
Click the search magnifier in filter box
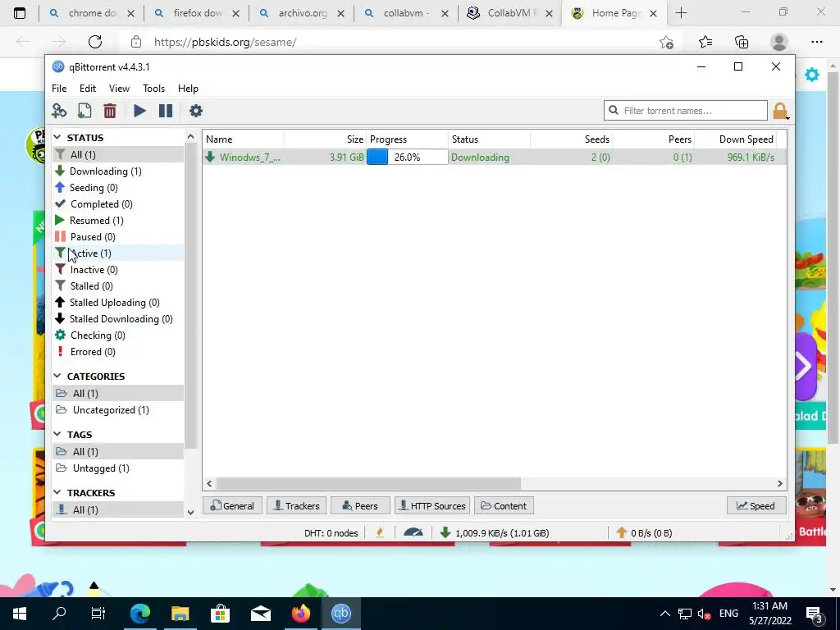coord(614,111)
